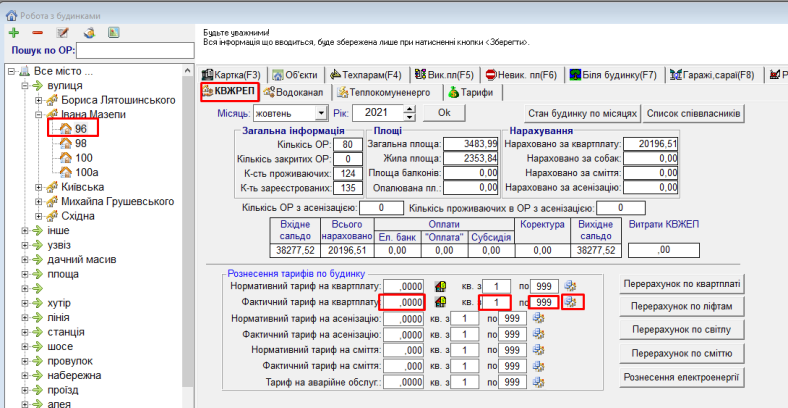Screen dimensions: 788x408
Task: Click the red minus delete icon
Action: (37, 32)
